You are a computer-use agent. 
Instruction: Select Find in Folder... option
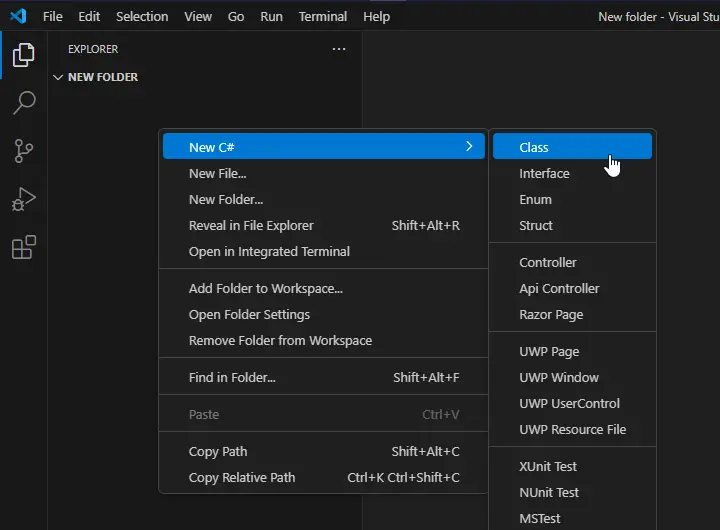coord(232,377)
